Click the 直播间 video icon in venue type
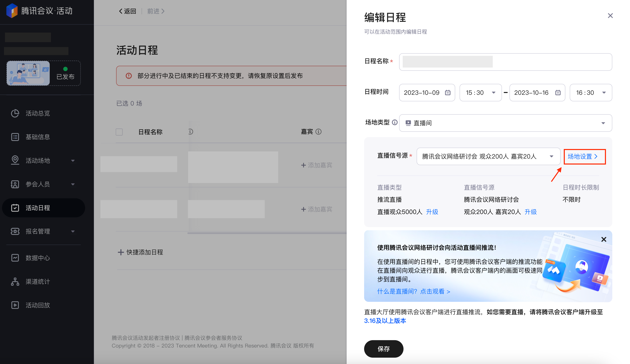Viewport: 630px width, 364px height. coord(408,123)
